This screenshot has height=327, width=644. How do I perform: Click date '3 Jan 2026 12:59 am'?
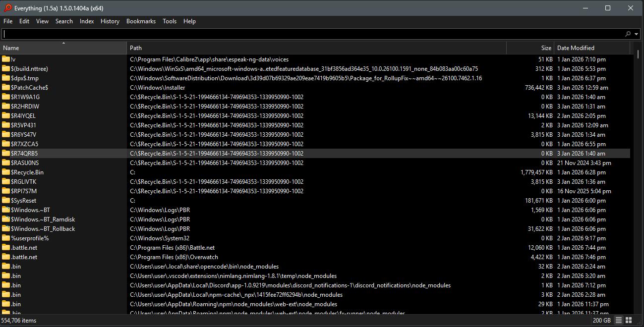coord(583,88)
